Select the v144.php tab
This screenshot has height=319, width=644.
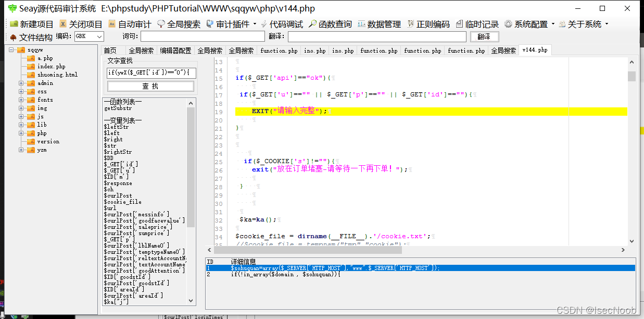535,50
